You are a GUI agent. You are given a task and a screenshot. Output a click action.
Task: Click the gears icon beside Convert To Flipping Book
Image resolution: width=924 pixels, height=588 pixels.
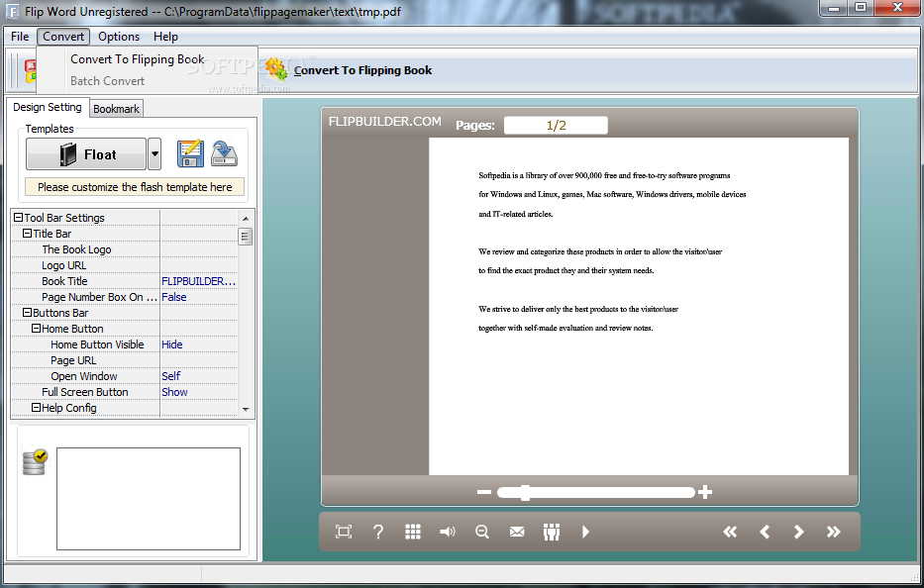coord(275,69)
